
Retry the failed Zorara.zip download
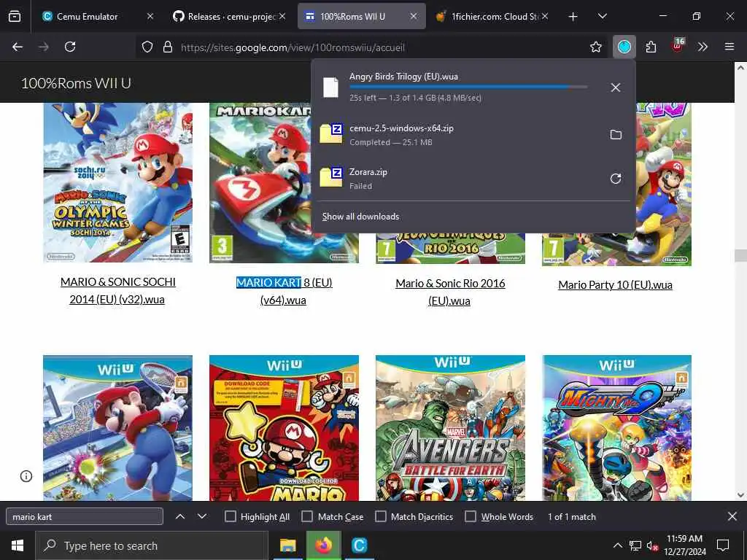point(616,179)
